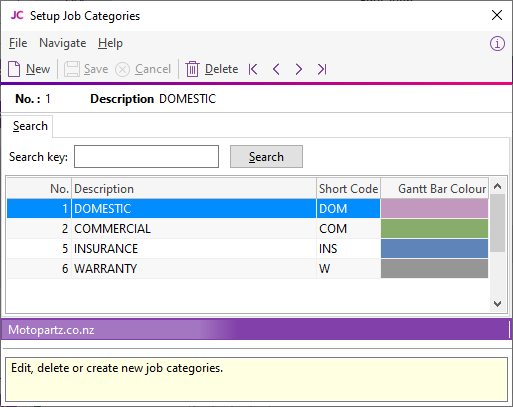Viewport: 513px width, 407px height.
Task: Sort by the Short Code column header
Action: tap(348, 189)
